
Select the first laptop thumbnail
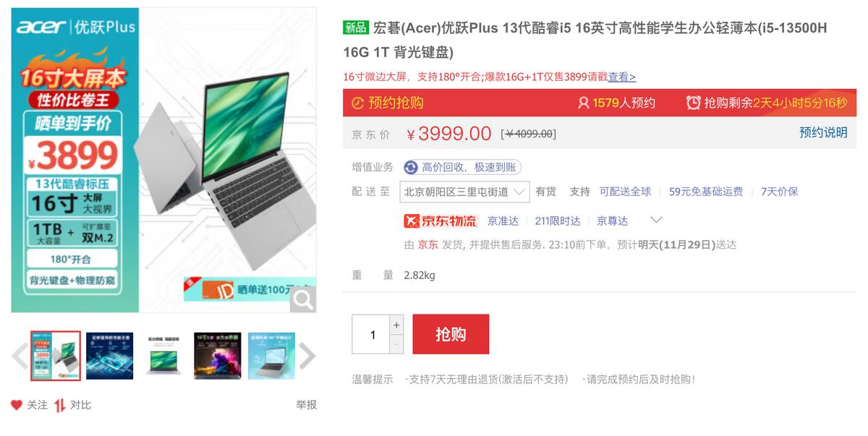[x=56, y=356]
